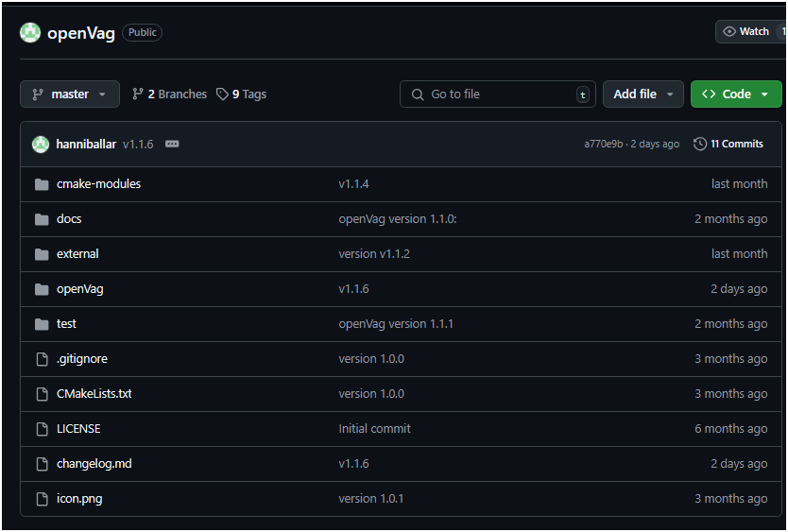The image size is (788, 532).
Task: Click the openVag folder icon
Action: tap(42, 289)
